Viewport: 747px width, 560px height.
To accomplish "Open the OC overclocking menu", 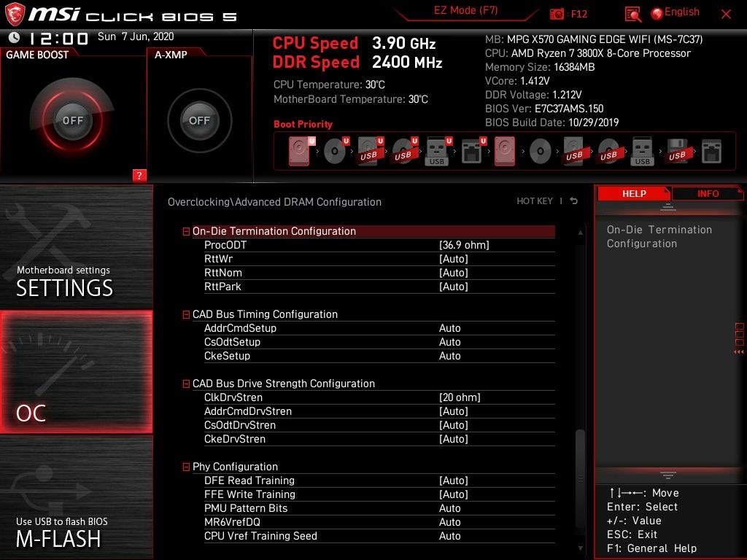I will [x=76, y=372].
